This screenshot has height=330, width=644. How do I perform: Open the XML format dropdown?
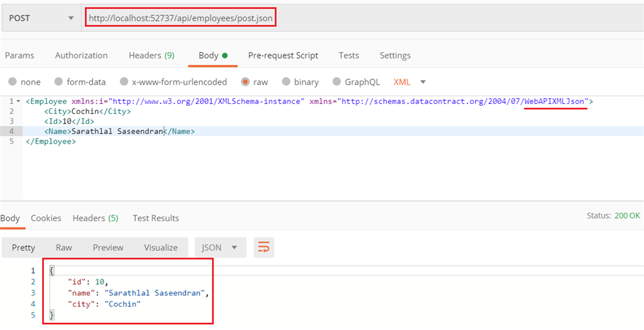[x=410, y=82]
